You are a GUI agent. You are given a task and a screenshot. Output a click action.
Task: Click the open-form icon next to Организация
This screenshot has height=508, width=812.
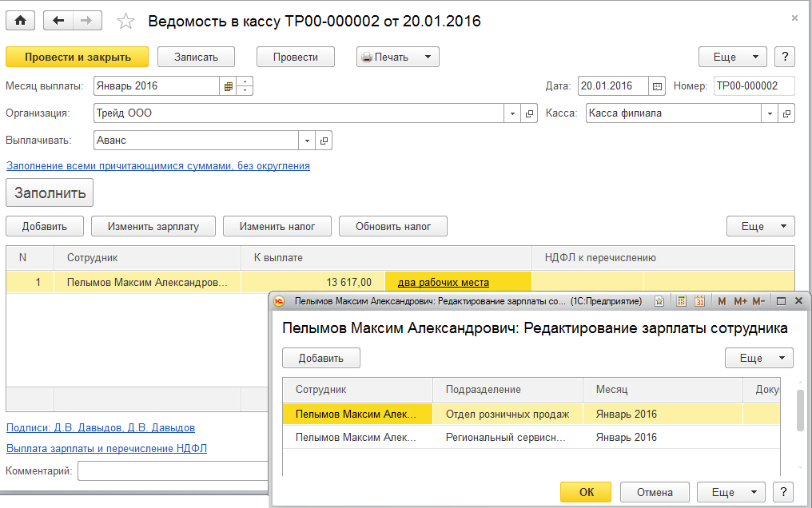coord(528,113)
